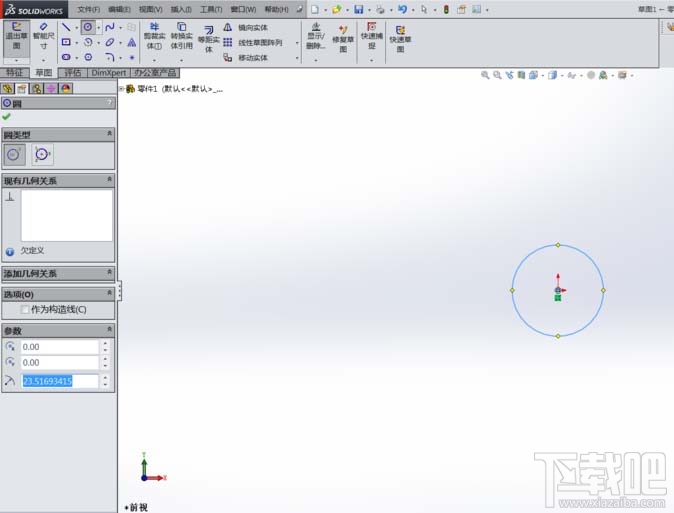Open the DisplayManager color-ball panel tab
The width and height of the screenshot is (674, 513).
(x=66, y=89)
